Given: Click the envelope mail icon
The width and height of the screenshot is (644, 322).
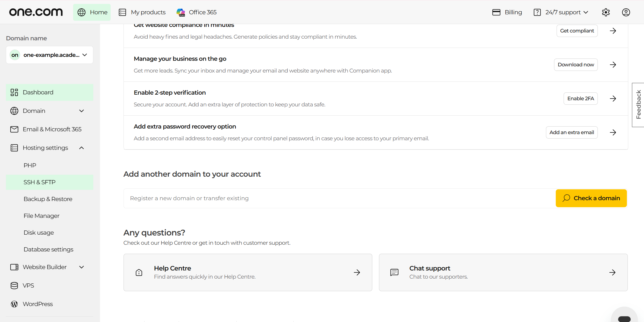Looking at the screenshot, I should [14, 129].
